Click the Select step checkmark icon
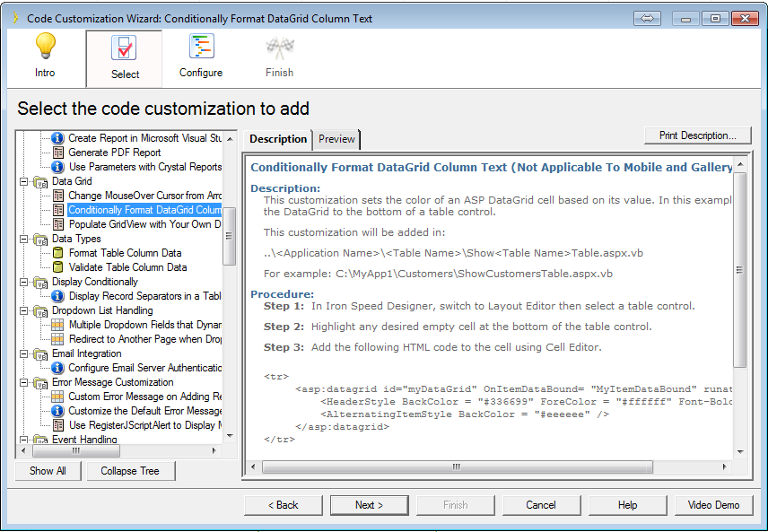The width and height of the screenshot is (768, 532). [x=124, y=48]
